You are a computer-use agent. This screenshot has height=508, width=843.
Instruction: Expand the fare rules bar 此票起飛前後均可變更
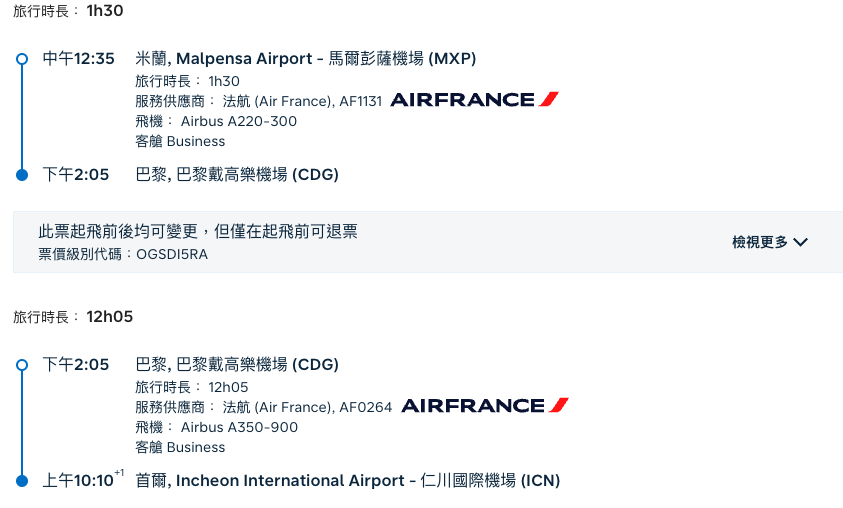click(x=428, y=242)
